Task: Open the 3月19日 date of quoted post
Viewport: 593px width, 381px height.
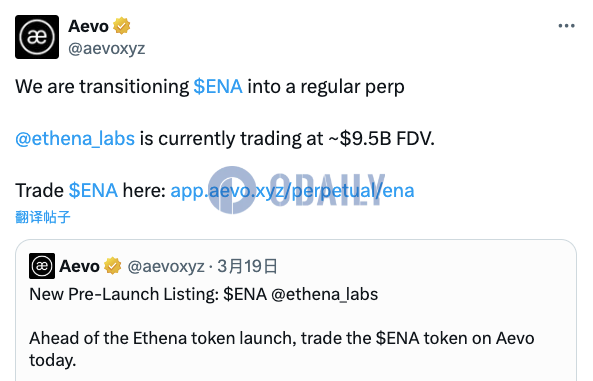Action: pyautogui.click(x=247, y=266)
